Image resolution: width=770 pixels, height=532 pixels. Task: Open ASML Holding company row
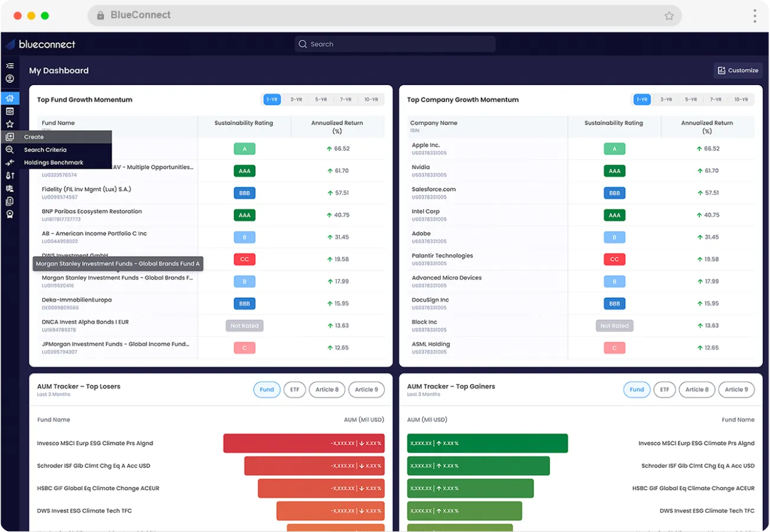pos(581,348)
